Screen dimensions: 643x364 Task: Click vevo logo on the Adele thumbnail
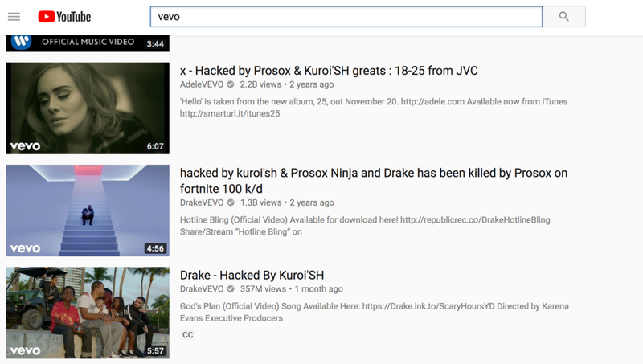25,146
